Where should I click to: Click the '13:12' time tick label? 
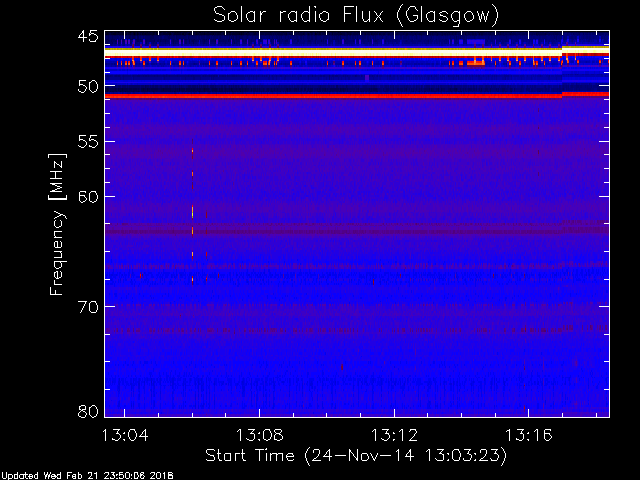(x=394, y=435)
